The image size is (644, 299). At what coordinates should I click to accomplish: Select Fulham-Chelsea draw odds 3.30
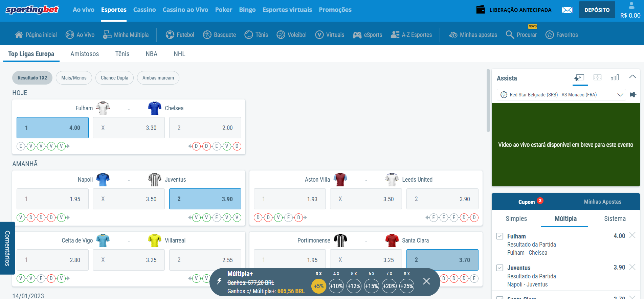(129, 128)
